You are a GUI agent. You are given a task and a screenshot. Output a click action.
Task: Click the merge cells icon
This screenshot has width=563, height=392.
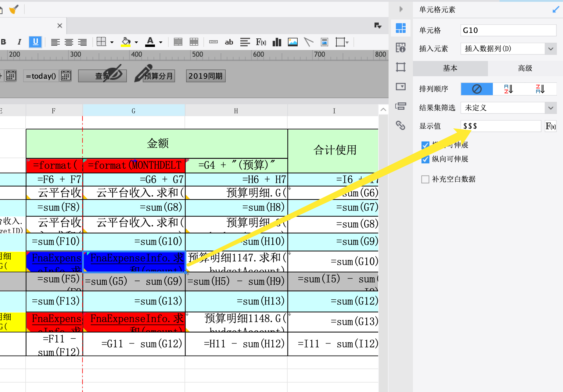click(x=178, y=42)
